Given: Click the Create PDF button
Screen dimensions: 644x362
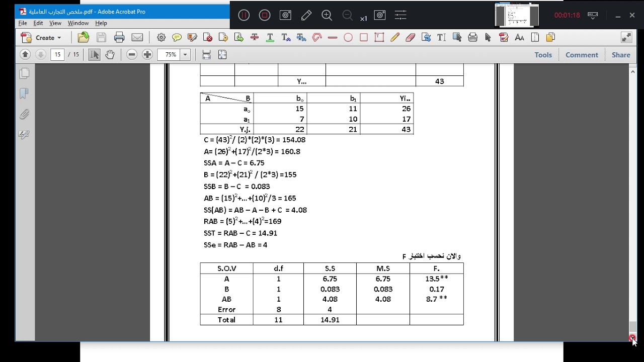Looking at the screenshot, I should pos(41,37).
